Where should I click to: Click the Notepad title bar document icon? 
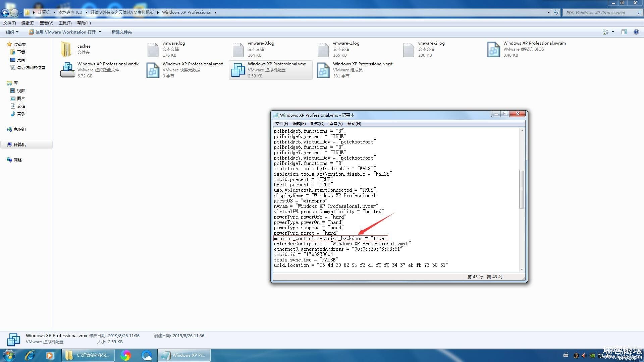pos(276,115)
